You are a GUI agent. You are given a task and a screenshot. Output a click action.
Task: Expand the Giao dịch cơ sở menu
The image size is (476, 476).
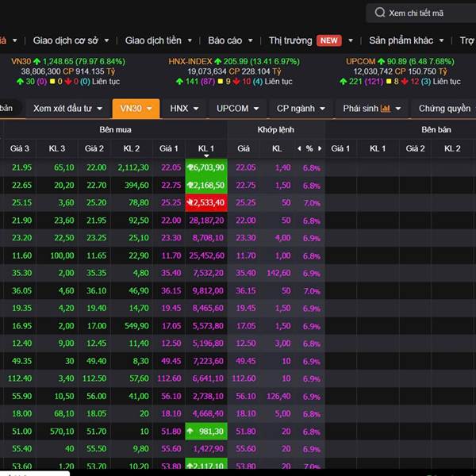tap(66, 40)
